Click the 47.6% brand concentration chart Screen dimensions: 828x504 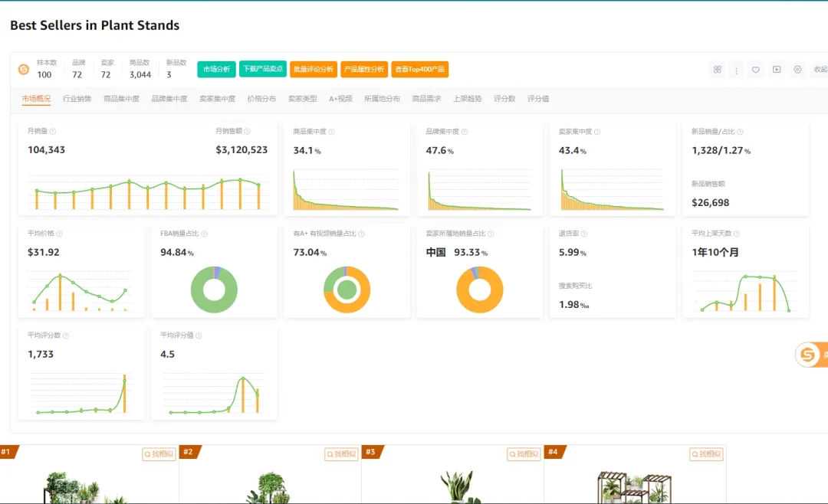tap(479, 190)
